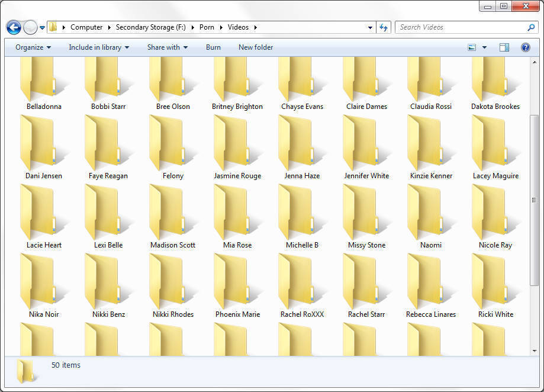Select the Nicole Ray folder
Image resolution: width=544 pixels, height=392 pixels.
[495, 217]
